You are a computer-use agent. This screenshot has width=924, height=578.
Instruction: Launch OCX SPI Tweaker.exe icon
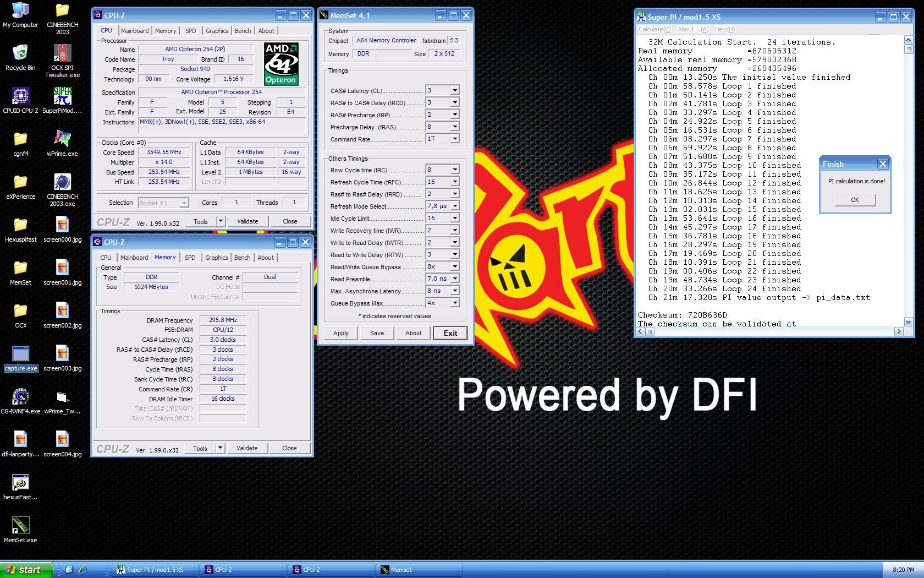pos(62,61)
